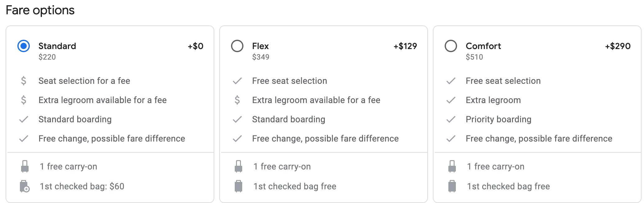Click the Flex +$129 price label
Viewport: 644px width, 203px height.
point(405,46)
